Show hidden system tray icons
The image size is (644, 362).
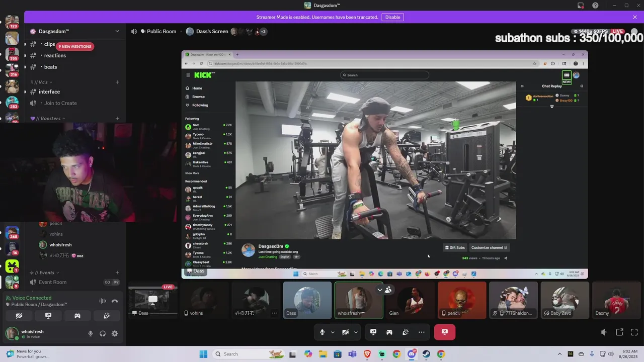[558, 354]
